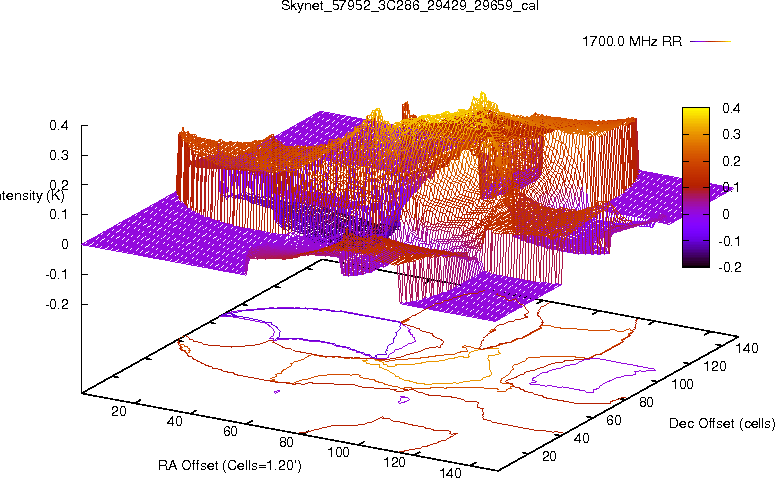The image size is (775, 478).
Task: Click the intensity axis tick 0.4
Action: tap(59, 126)
